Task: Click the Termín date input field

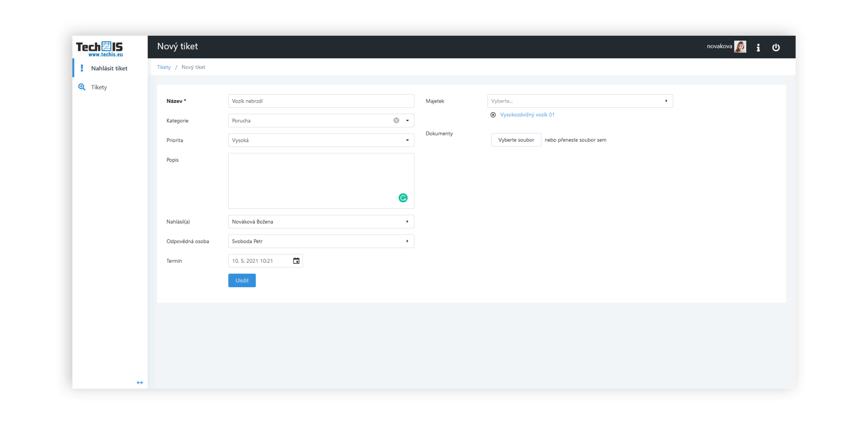Action: (x=265, y=261)
